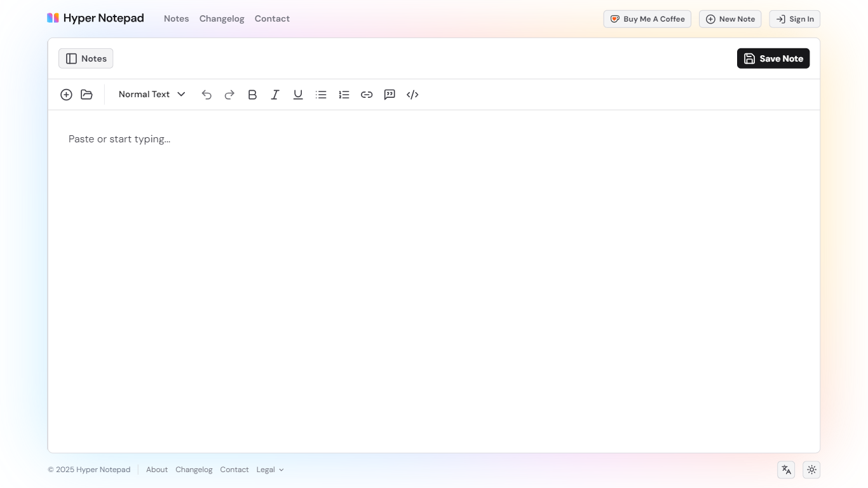
Task: Open the Normal Text style dropdown
Action: (x=151, y=94)
